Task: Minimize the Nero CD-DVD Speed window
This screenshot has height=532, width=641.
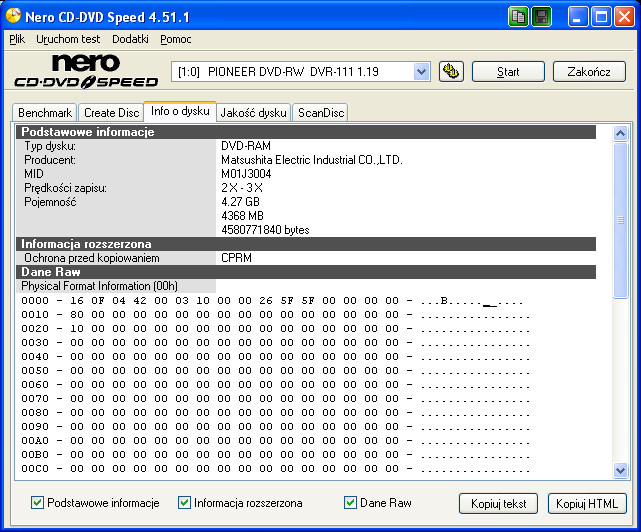Action: 577,17
